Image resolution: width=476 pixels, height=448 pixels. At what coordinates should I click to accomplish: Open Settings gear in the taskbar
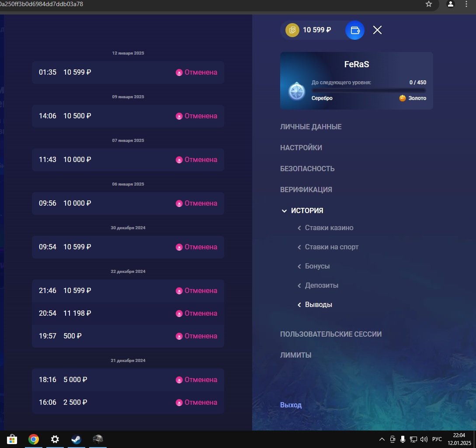point(55,439)
